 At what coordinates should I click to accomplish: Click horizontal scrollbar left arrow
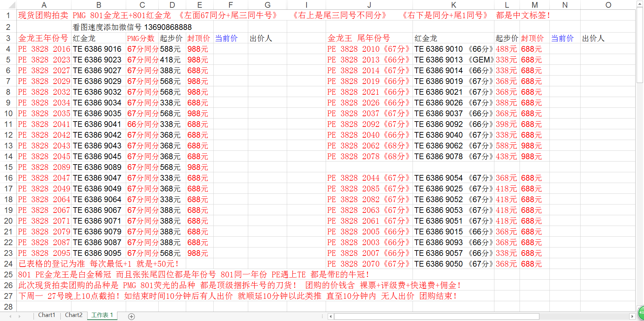point(331,316)
